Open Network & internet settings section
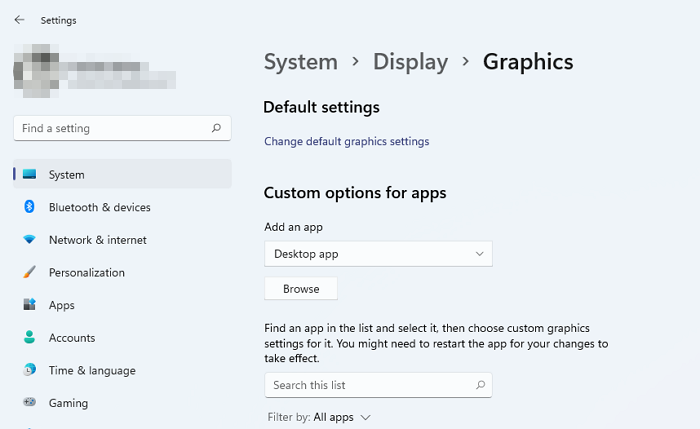The height and width of the screenshot is (429, 700). click(x=97, y=240)
